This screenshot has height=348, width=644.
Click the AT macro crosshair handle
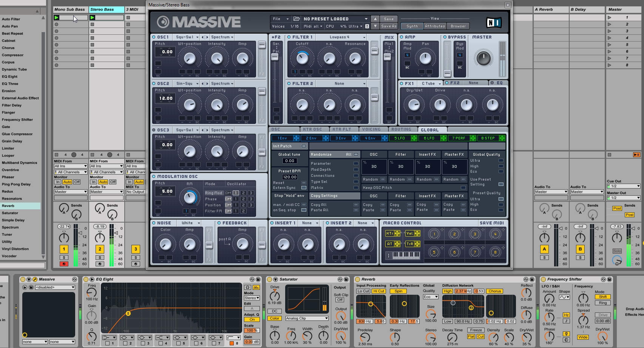pos(397,244)
